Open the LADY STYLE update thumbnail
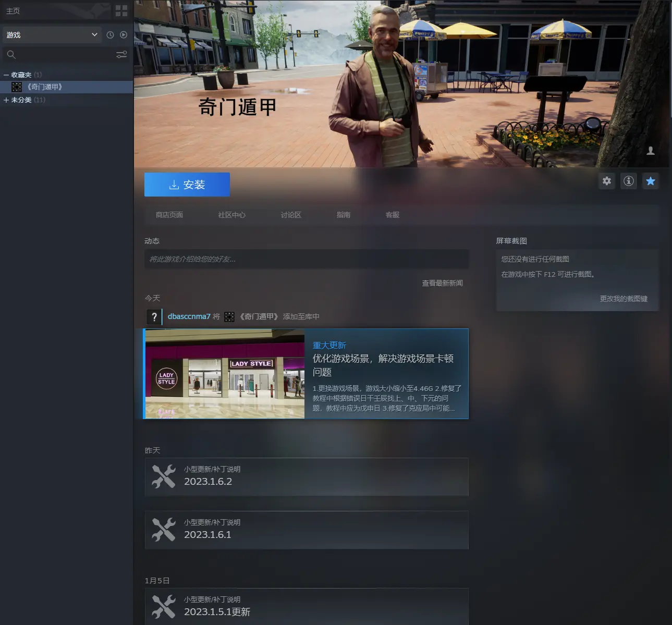This screenshot has width=672, height=625. click(225, 374)
